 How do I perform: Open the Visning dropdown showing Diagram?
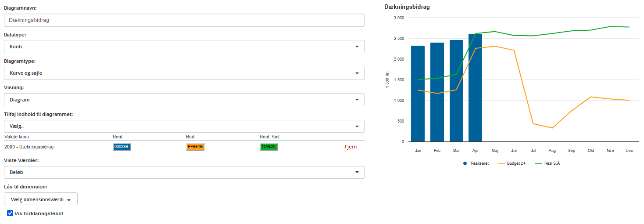(184, 100)
